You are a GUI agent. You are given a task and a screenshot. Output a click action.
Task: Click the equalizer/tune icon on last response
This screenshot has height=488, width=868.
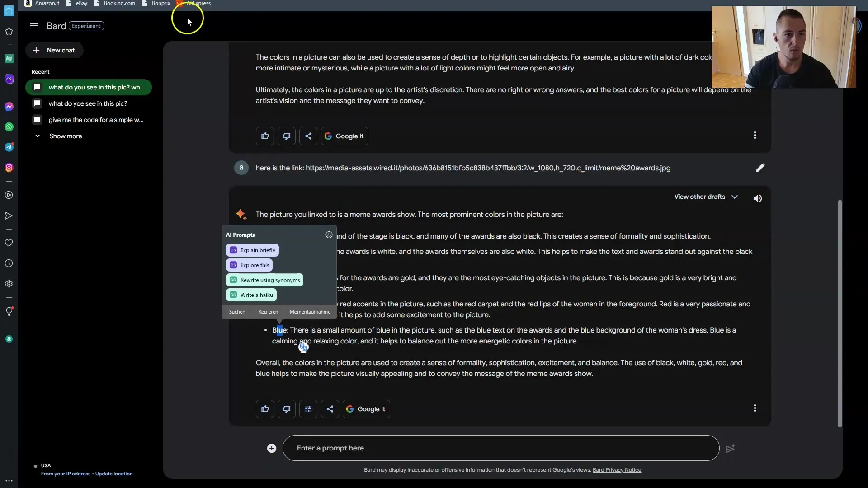(x=308, y=409)
